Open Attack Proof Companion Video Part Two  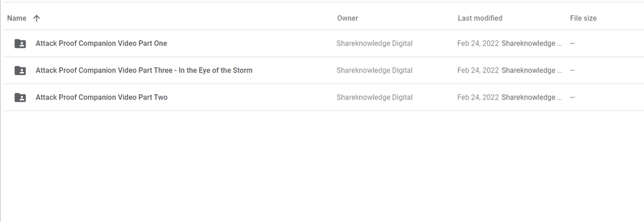[101, 98]
